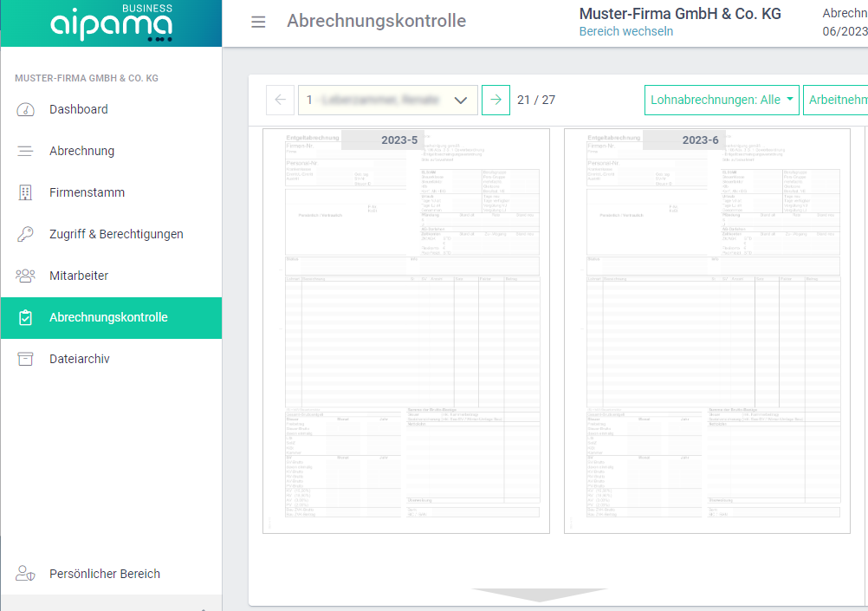This screenshot has height=611, width=868.
Task: Open the 2023-5 payslip preview
Action: pyautogui.click(x=406, y=331)
